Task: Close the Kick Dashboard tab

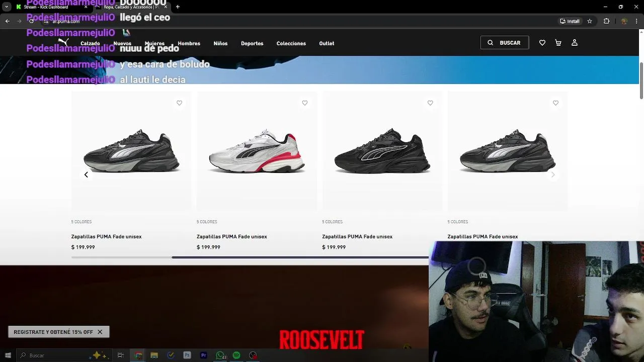Action: [x=86, y=7]
